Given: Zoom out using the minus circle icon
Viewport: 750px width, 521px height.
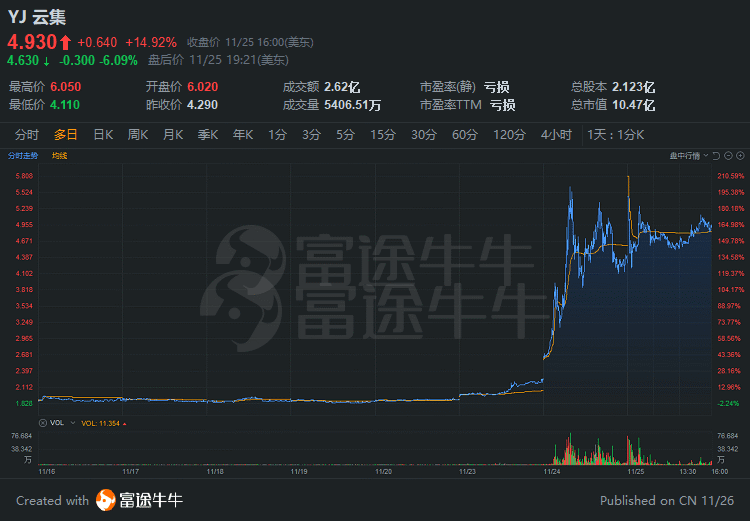Looking at the screenshot, I should pyautogui.click(x=728, y=156).
